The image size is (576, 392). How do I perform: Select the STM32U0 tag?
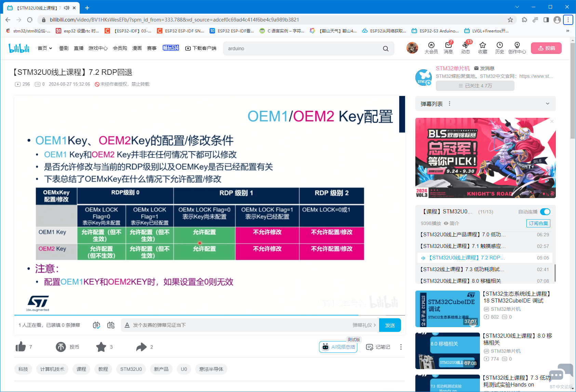coord(131,369)
